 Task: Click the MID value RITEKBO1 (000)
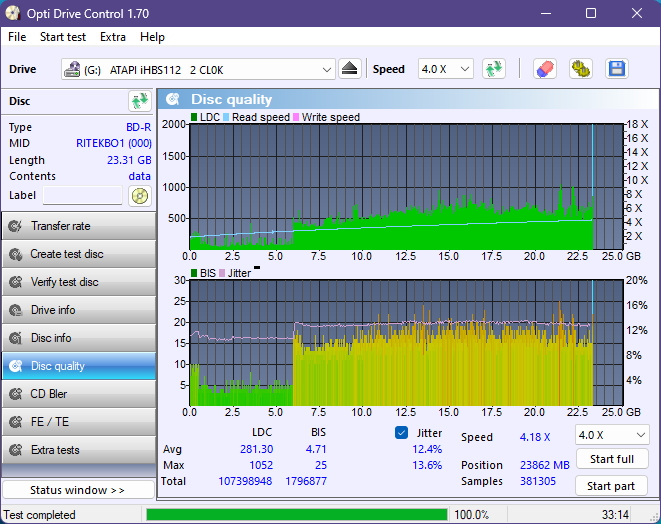tap(113, 143)
